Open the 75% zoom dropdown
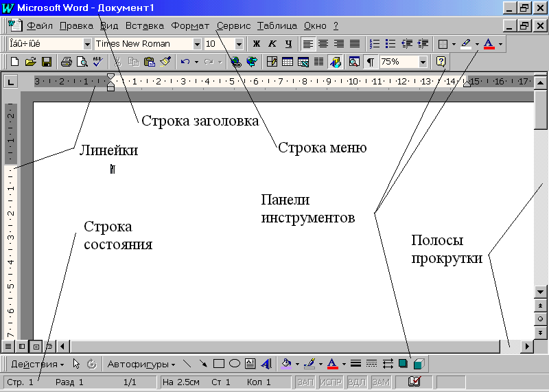This screenshot has width=549, height=392. click(423, 62)
